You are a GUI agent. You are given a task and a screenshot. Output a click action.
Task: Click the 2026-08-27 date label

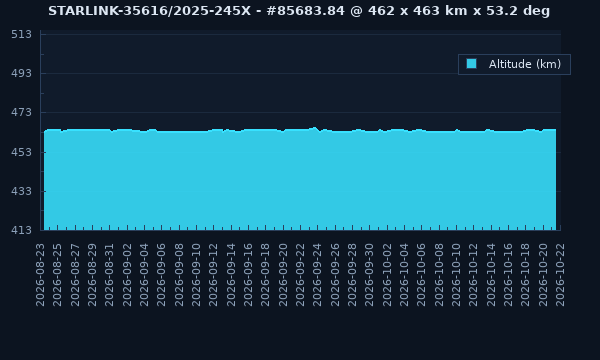point(75,275)
